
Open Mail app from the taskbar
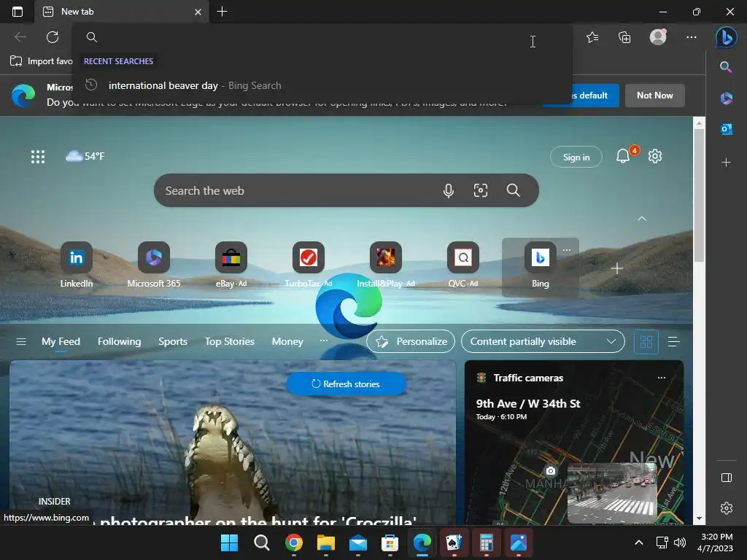(x=358, y=542)
